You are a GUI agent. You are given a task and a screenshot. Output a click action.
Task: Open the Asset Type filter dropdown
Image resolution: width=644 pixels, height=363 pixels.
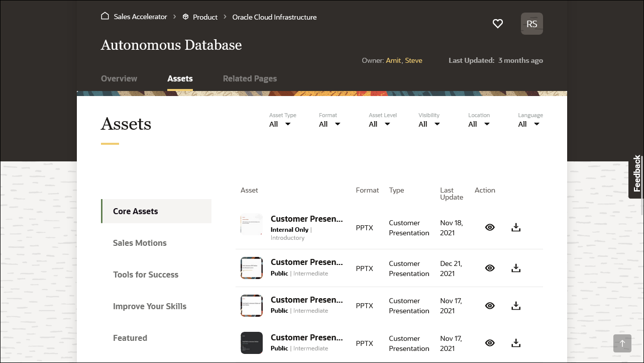pos(279,124)
